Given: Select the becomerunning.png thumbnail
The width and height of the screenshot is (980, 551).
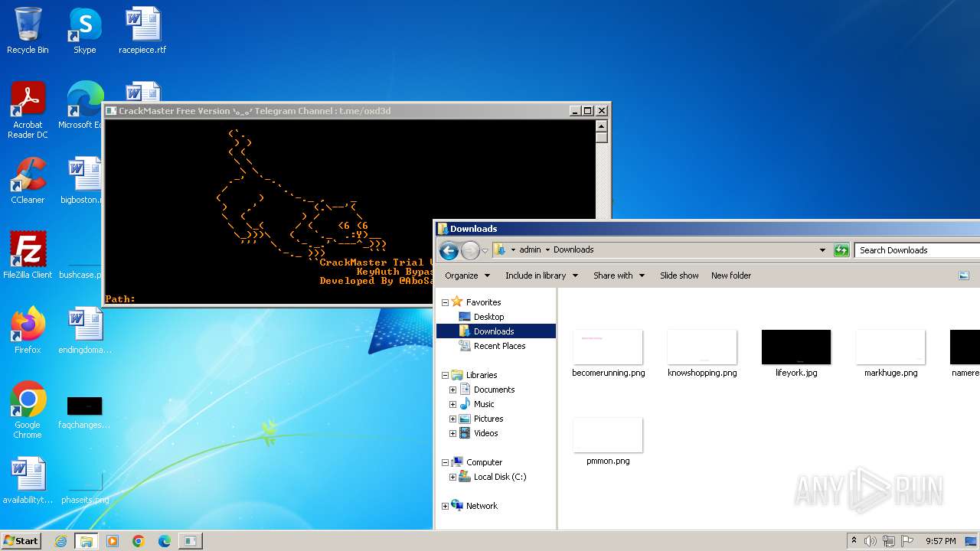Looking at the screenshot, I should [608, 354].
